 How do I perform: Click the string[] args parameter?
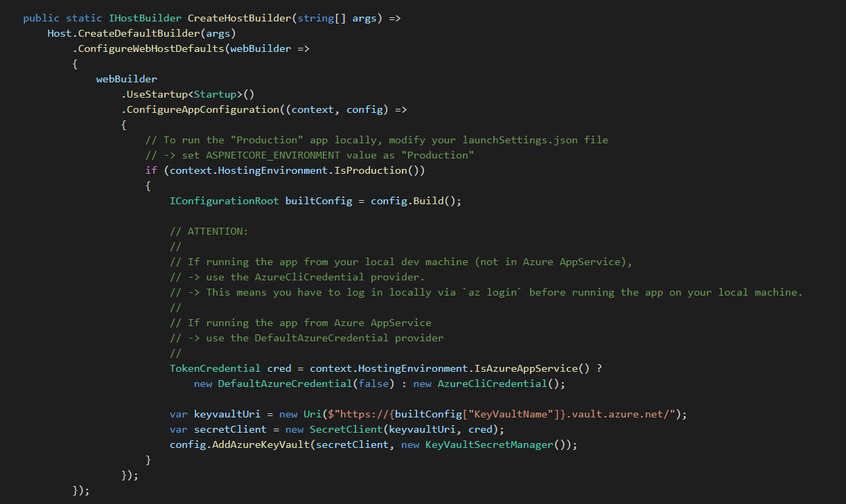point(337,18)
